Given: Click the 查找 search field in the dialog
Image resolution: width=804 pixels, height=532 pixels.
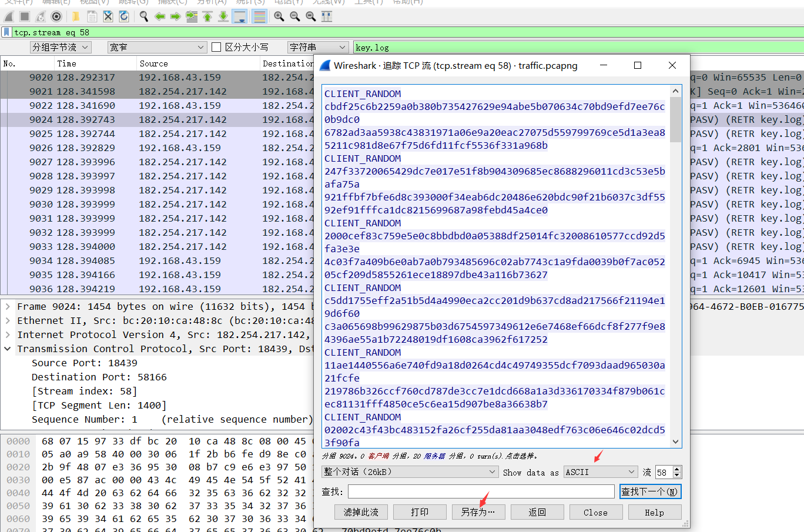Looking at the screenshot, I should [481, 491].
